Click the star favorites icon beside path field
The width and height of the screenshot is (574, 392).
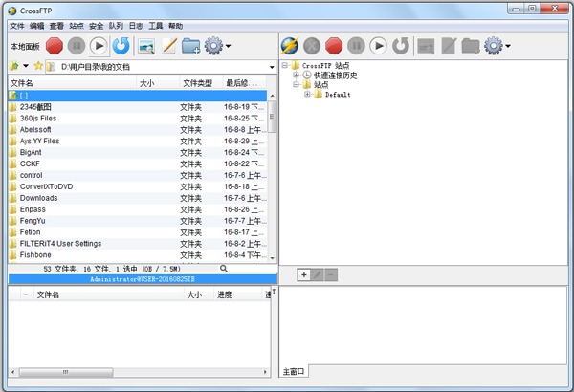pos(38,66)
